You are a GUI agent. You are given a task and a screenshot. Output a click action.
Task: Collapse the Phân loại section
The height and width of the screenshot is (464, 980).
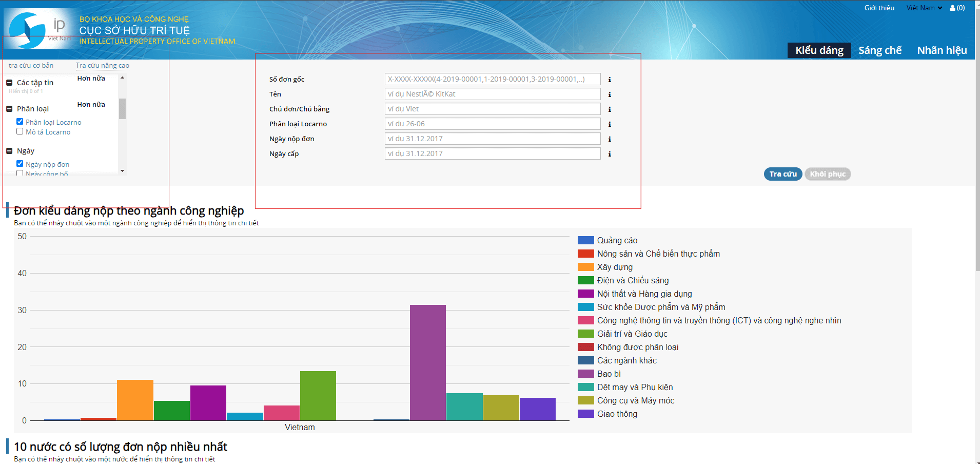coord(9,109)
